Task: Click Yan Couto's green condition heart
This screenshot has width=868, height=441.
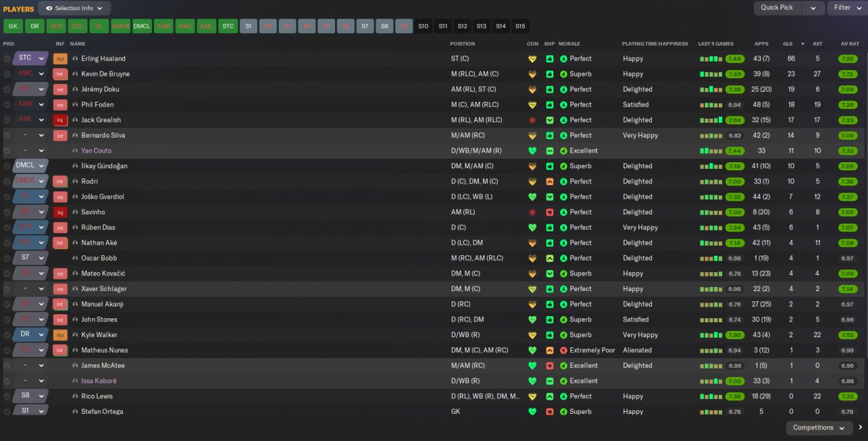Action: coord(532,151)
